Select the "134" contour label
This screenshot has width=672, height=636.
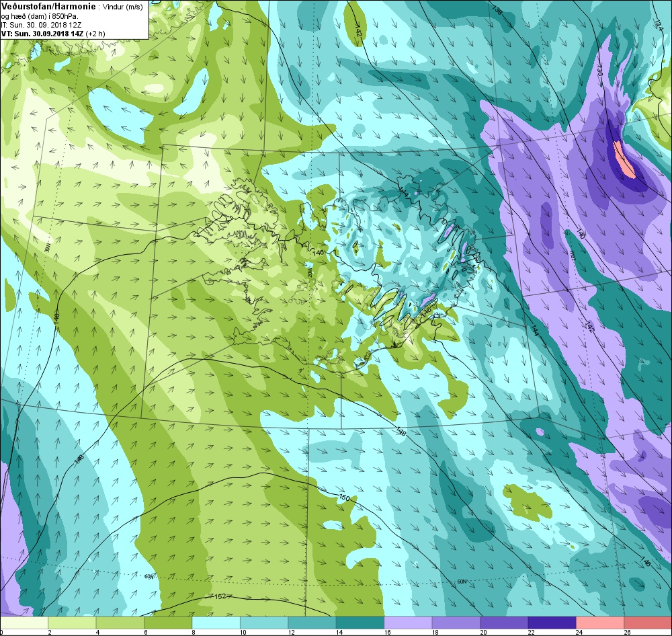click(x=659, y=24)
